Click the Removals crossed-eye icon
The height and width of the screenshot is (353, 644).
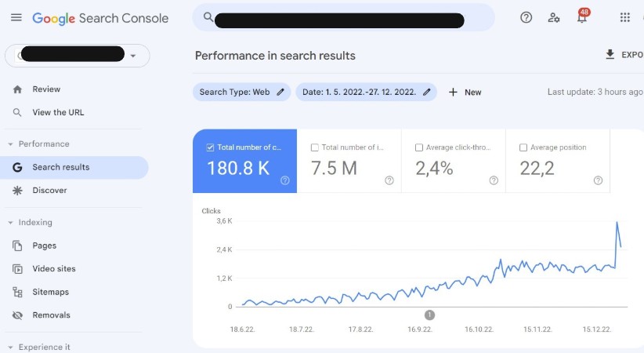point(17,315)
